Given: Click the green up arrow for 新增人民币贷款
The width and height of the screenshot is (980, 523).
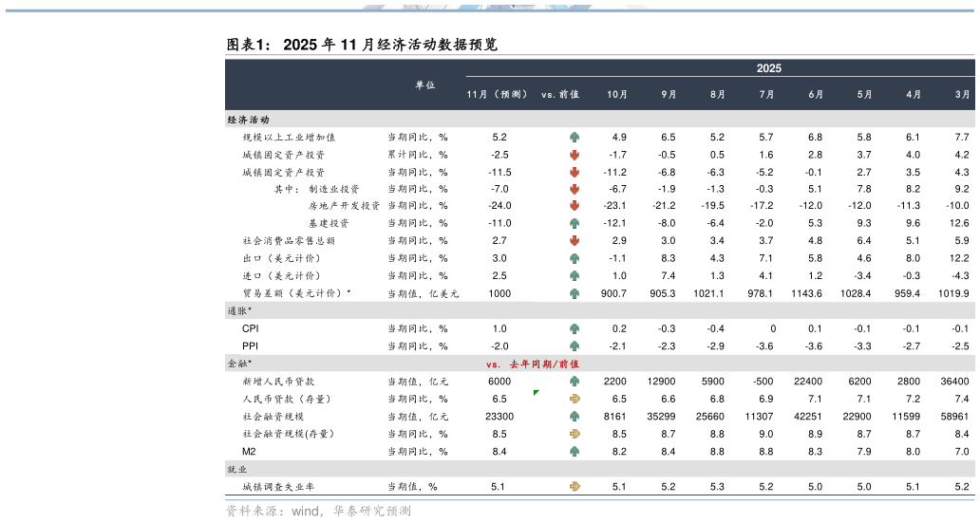Looking at the screenshot, I should click(x=575, y=382).
